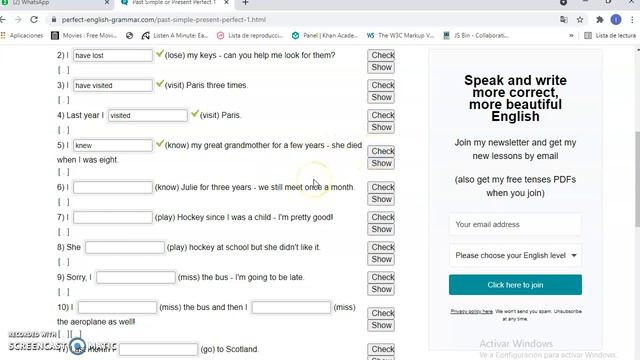The width and height of the screenshot is (640, 360).
Task: Click the 'have lost' answer field
Action: coord(113,55)
